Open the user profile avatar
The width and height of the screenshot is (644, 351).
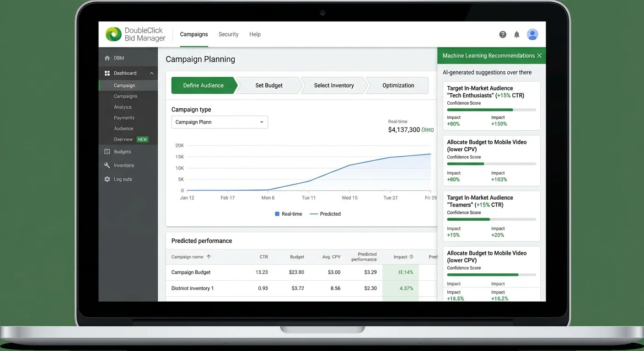point(532,34)
